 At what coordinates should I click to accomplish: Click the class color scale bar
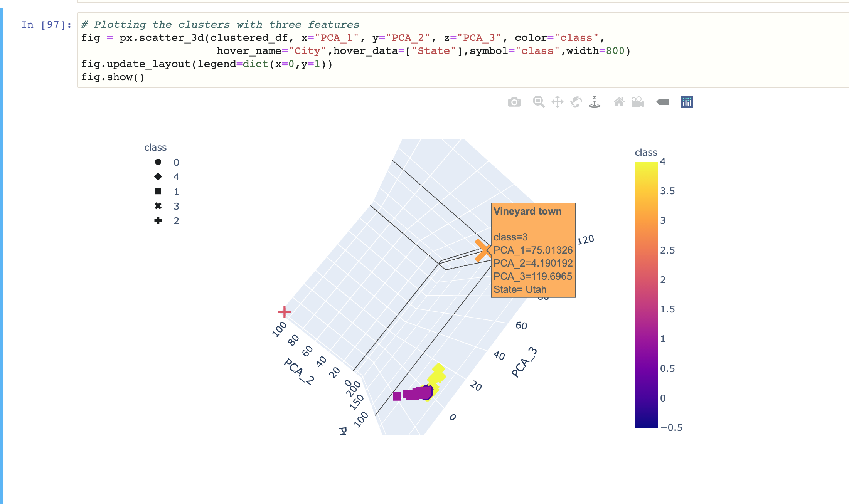tap(646, 295)
